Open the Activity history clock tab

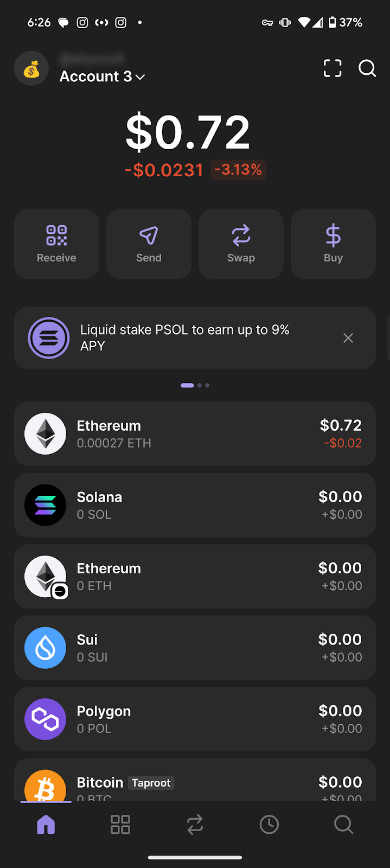(x=269, y=825)
